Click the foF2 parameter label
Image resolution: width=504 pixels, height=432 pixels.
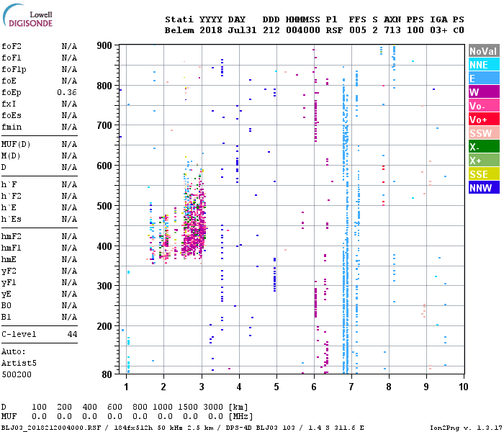click(x=12, y=46)
